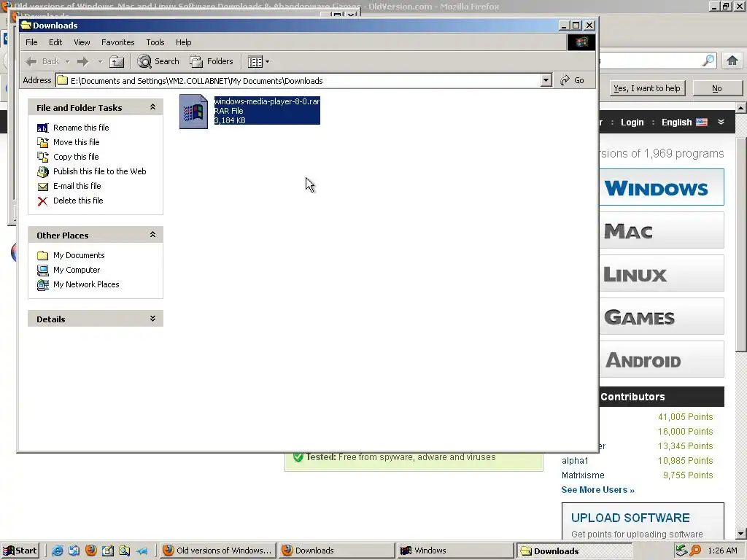Launch Internet Explorer from quick launch
Screen dimensions: 747x560
57,551
